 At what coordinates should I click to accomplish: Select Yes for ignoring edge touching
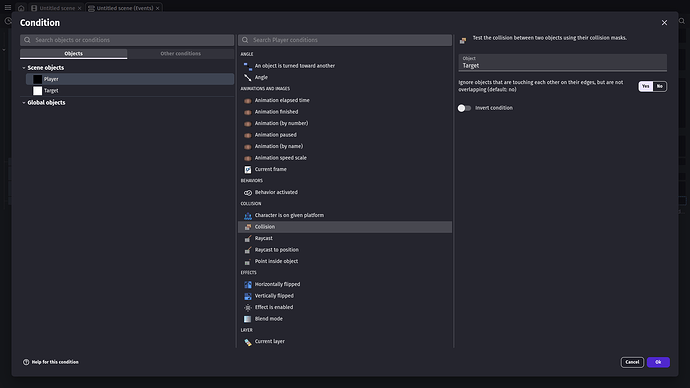click(646, 86)
